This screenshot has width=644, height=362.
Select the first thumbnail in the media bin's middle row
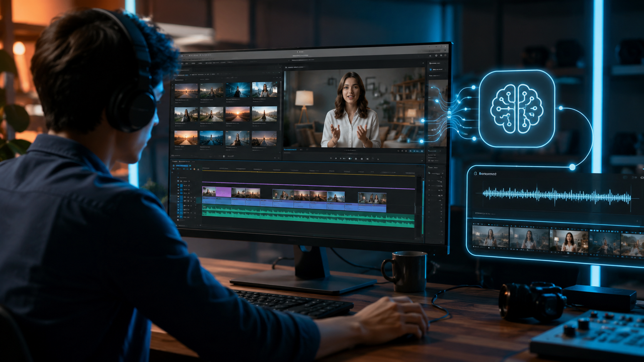[x=186, y=115]
